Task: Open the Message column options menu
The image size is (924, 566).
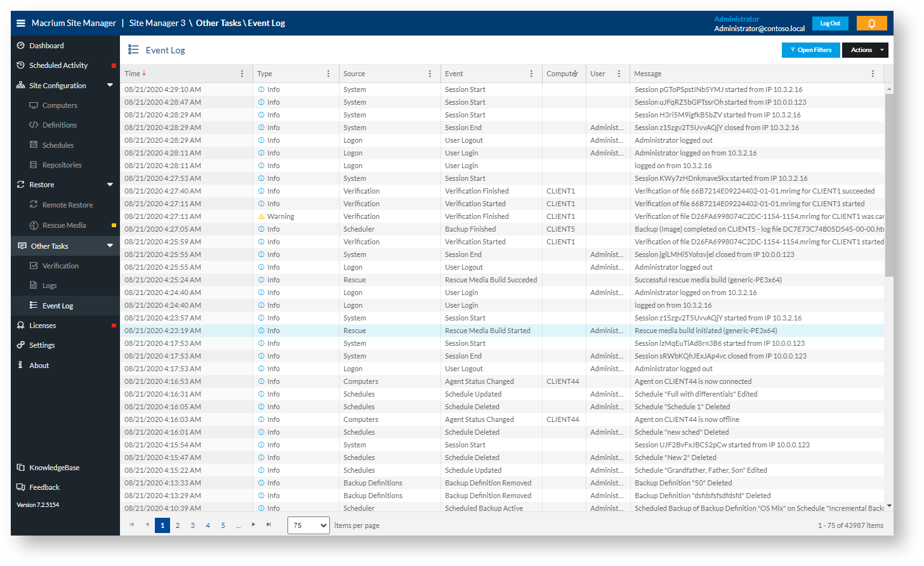Action: (873, 74)
